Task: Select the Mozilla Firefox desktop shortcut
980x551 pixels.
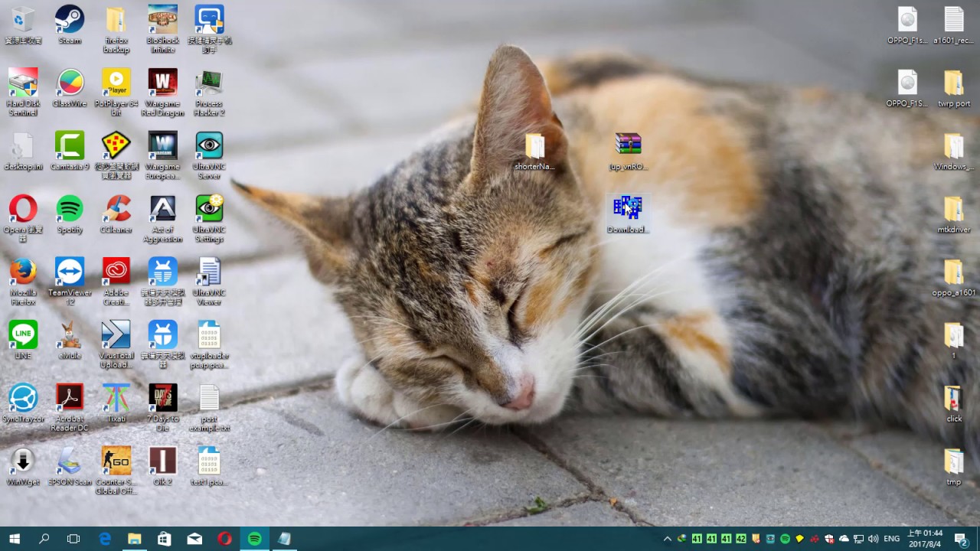Action: 23,281
